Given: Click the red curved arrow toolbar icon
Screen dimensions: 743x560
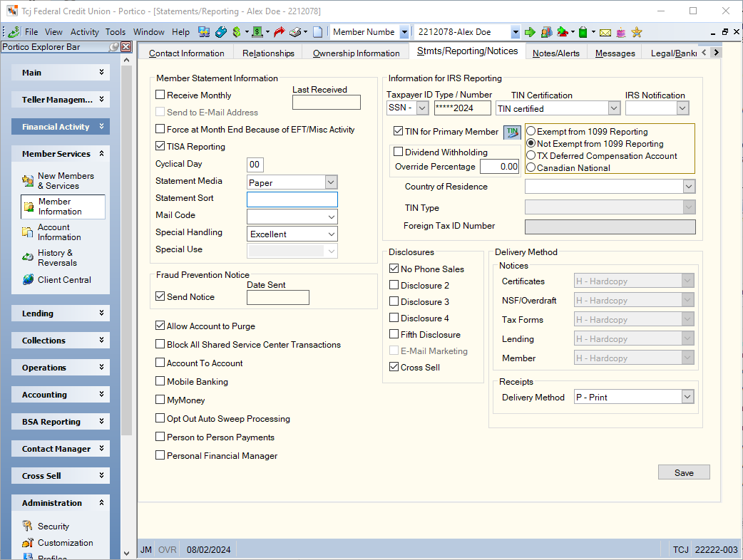Looking at the screenshot, I should coord(279,32).
